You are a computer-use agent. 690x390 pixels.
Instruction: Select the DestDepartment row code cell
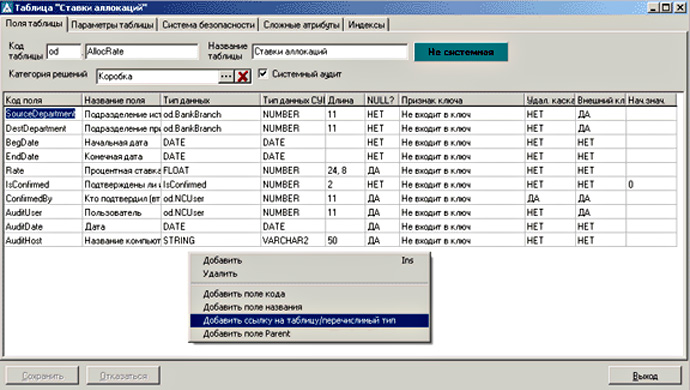(43, 128)
